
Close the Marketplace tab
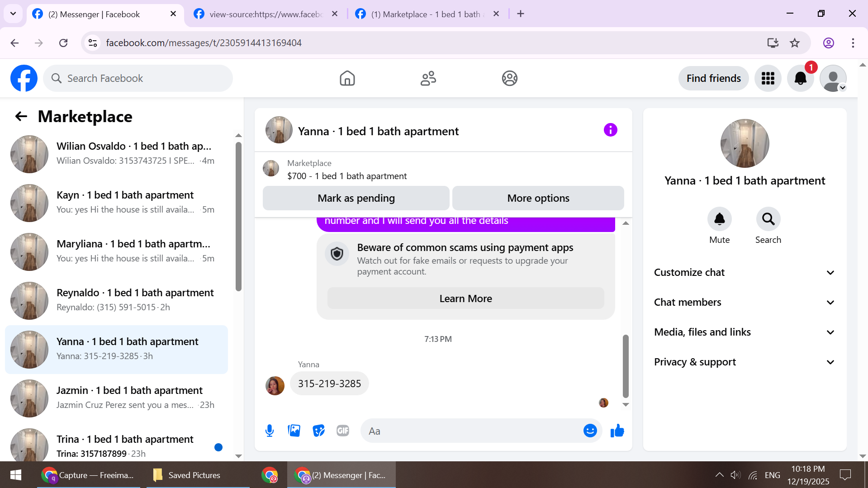(496, 14)
